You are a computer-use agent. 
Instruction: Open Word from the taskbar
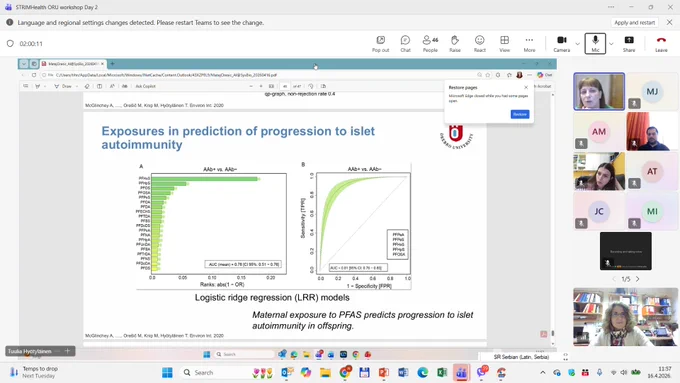pos(403,373)
